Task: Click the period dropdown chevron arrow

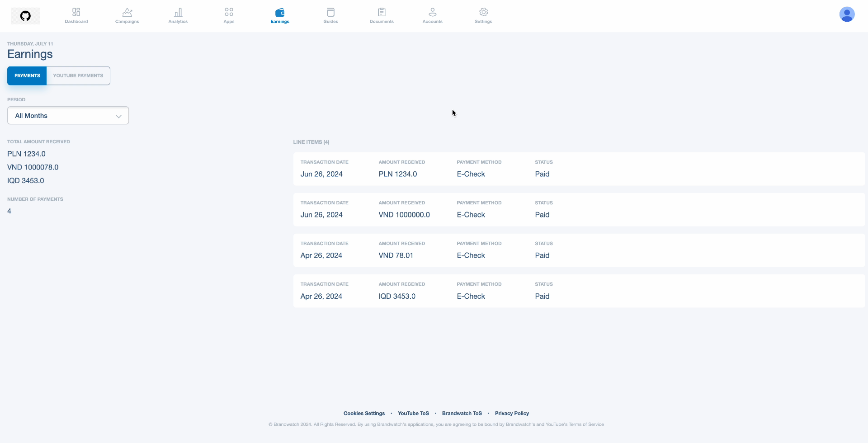Action: (x=118, y=116)
